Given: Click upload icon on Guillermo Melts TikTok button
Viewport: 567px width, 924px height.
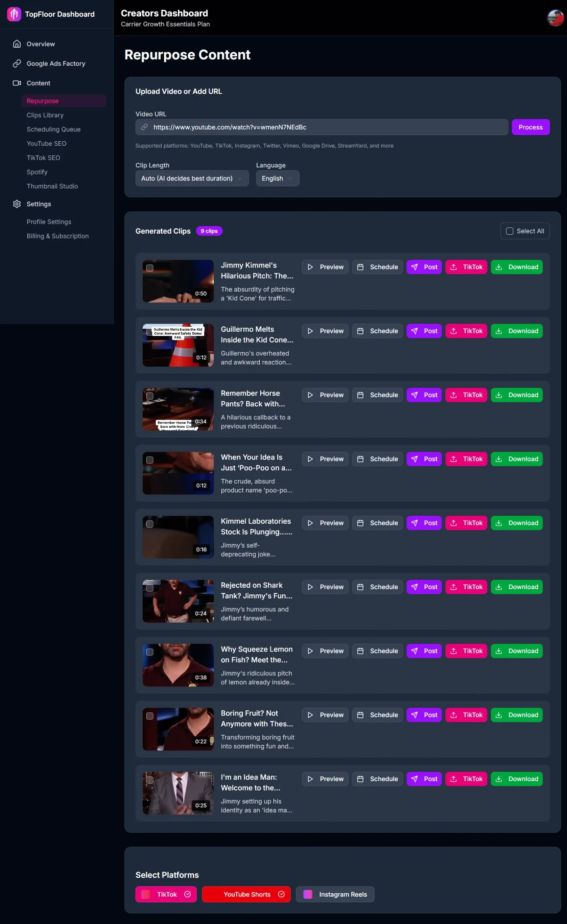Looking at the screenshot, I should click(453, 331).
